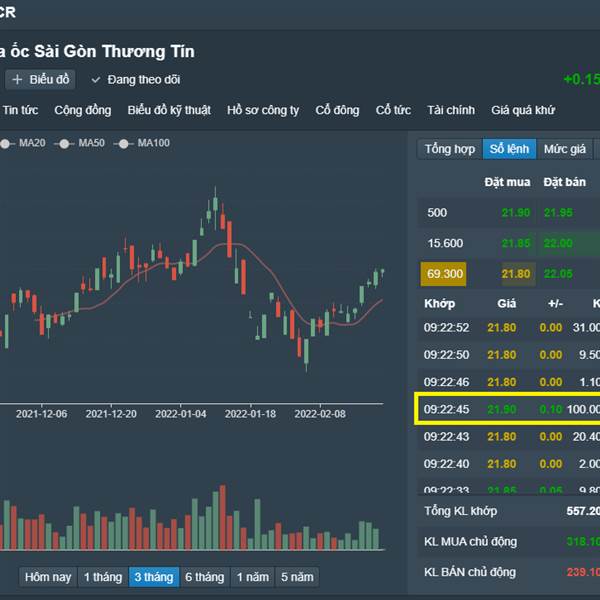Image resolution: width=600 pixels, height=600 pixels.
Task: Click the Đặt mua column header
Action: point(507,182)
